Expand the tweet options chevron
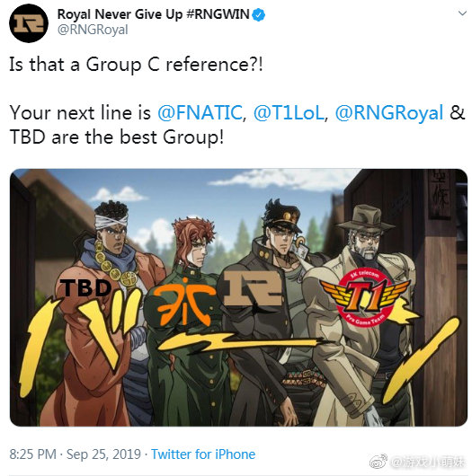 [462, 13]
